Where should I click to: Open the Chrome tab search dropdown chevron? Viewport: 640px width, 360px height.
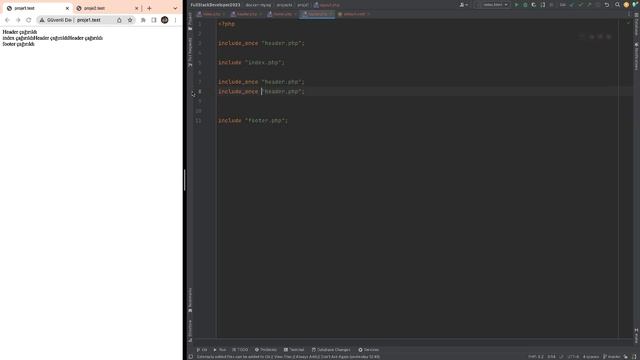tap(175, 8)
